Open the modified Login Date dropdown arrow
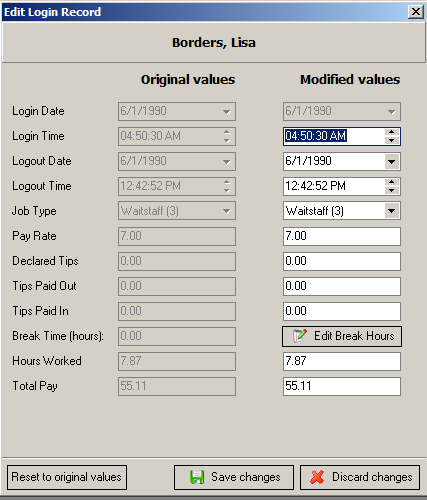Viewport: 427px width, 500px height. point(391,112)
